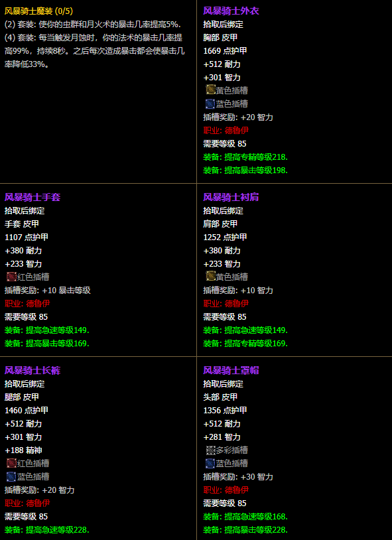This screenshot has width=392, height=540.
Task: Select the +281 智力 stat
Action: (x=222, y=437)
